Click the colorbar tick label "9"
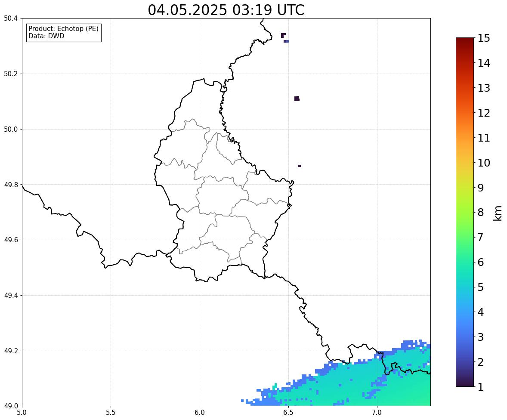The width and height of the screenshot is (507, 420). coord(481,188)
